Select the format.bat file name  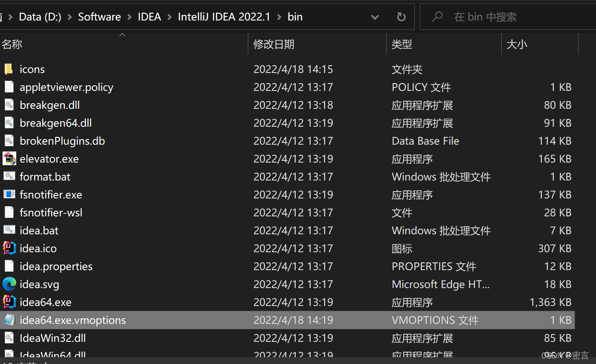coord(45,177)
